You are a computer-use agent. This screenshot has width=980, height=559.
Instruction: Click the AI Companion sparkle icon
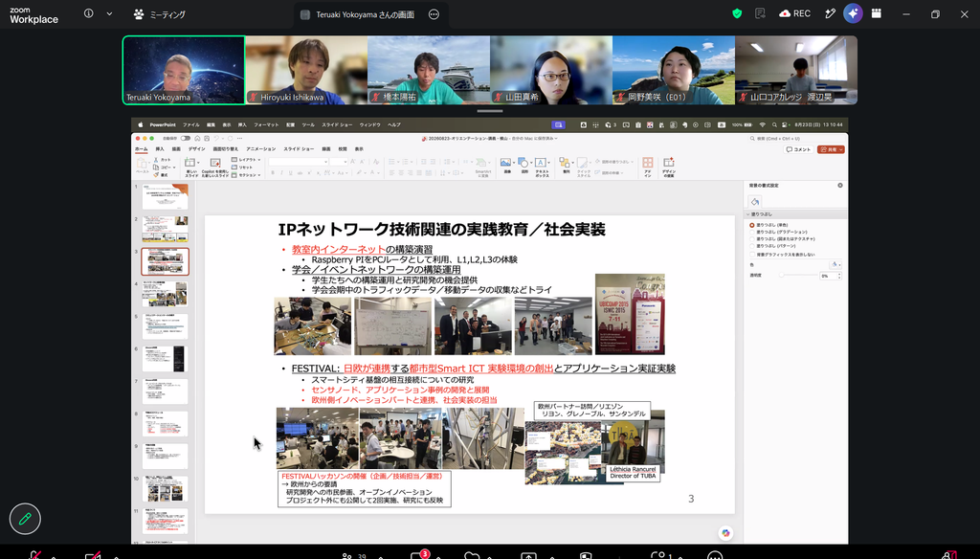coord(853,13)
